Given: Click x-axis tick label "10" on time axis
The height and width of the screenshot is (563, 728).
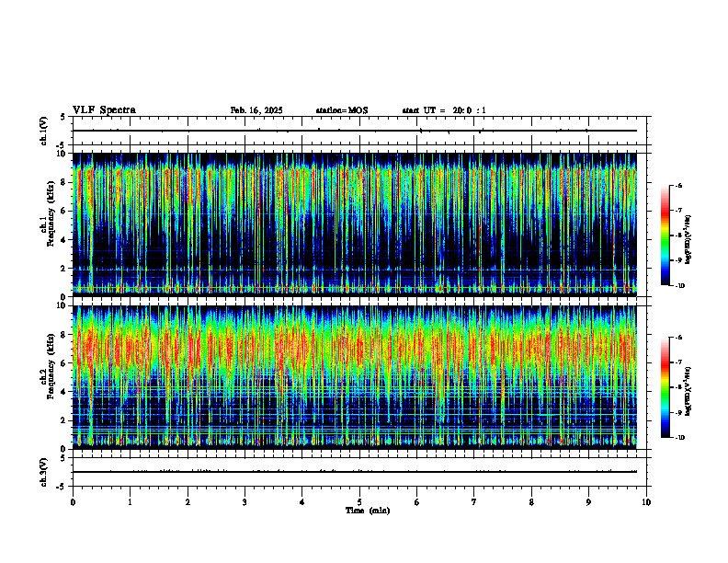Looking at the screenshot, I should 646,502.
